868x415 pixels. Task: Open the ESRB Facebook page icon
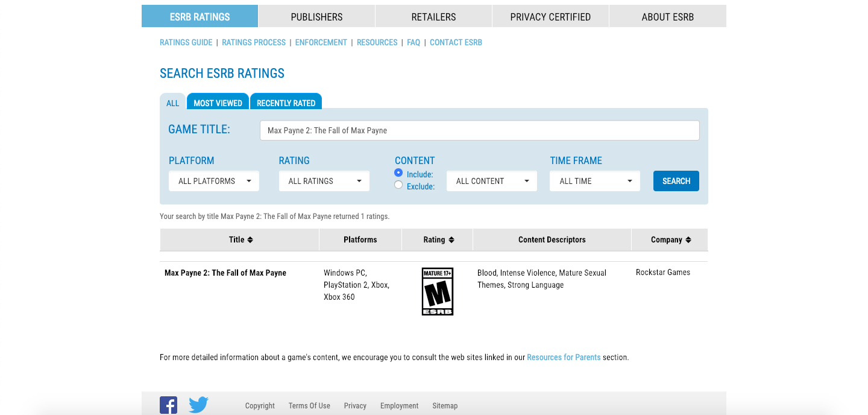168,405
